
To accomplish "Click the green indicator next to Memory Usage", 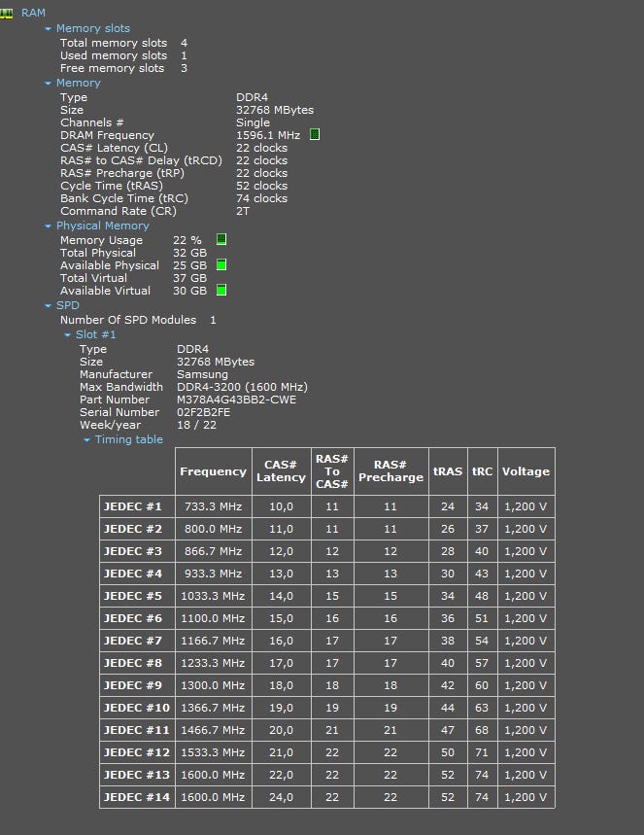I will click(221, 239).
